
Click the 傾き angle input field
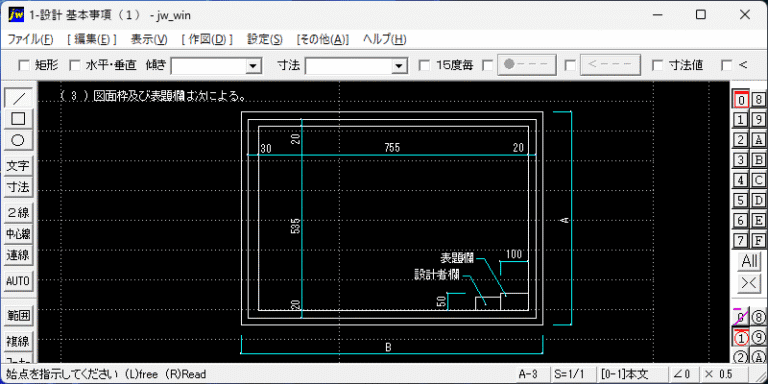pos(209,65)
